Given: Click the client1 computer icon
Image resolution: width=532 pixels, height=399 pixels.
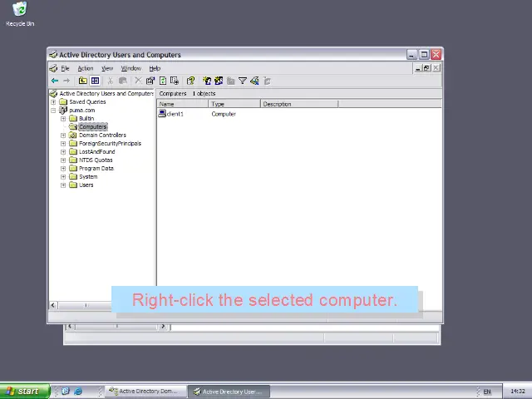Looking at the screenshot, I should pos(162,113).
